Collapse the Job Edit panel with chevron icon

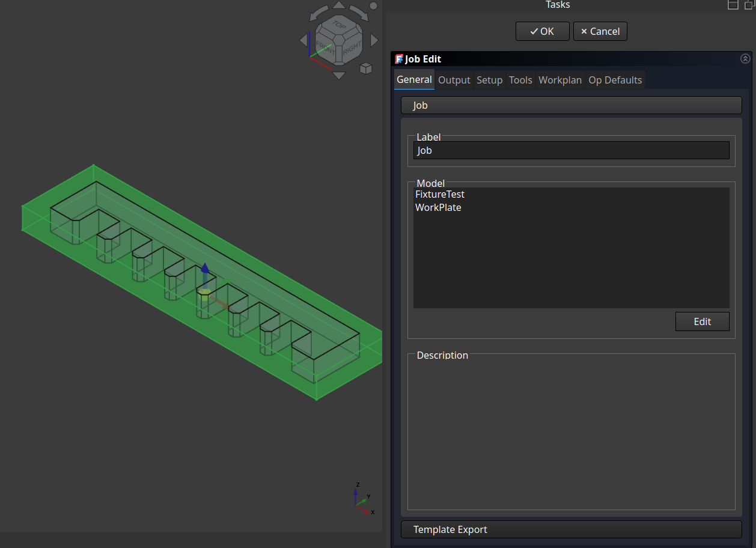coord(745,59)
